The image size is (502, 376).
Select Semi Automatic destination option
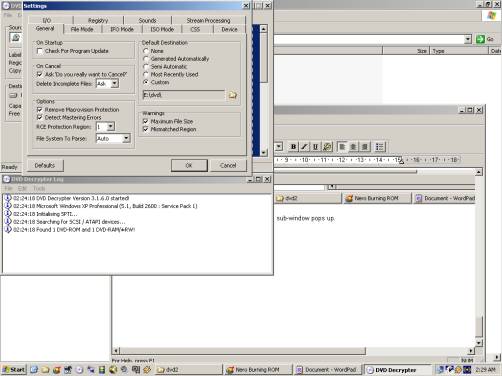(x=146, y=67)
